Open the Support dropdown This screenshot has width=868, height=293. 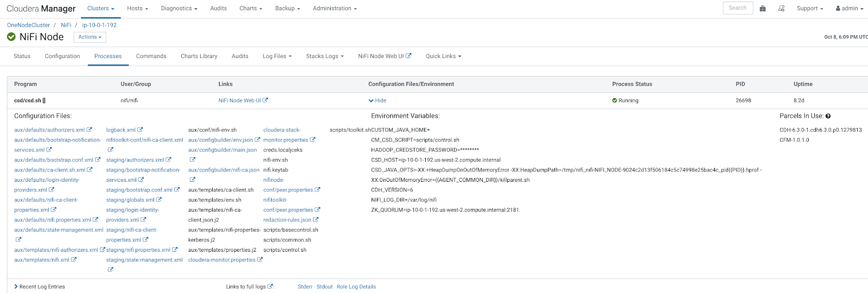tap(810, 8)
